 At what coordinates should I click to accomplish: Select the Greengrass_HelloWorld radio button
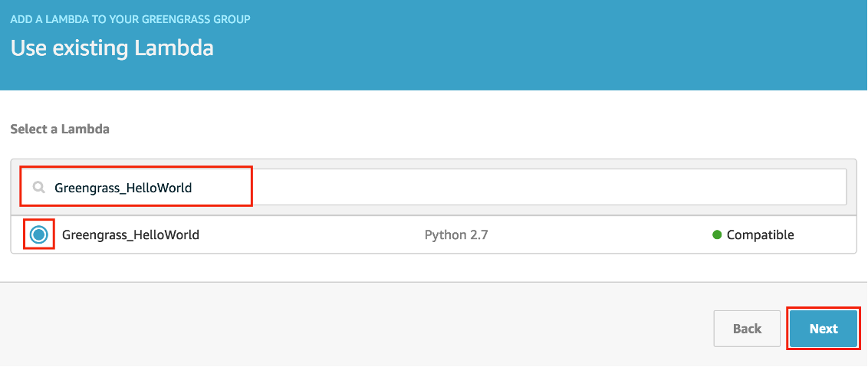point(39,234)
